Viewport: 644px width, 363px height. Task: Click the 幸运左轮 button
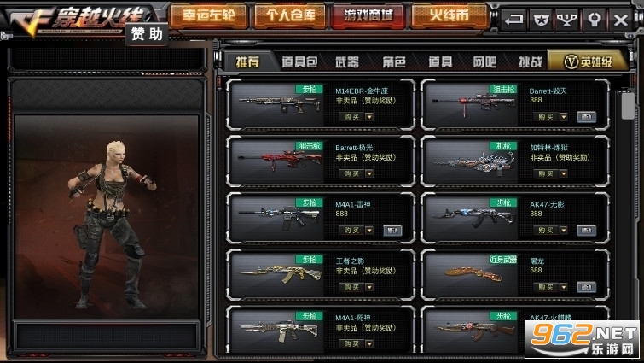pos(209,15)
